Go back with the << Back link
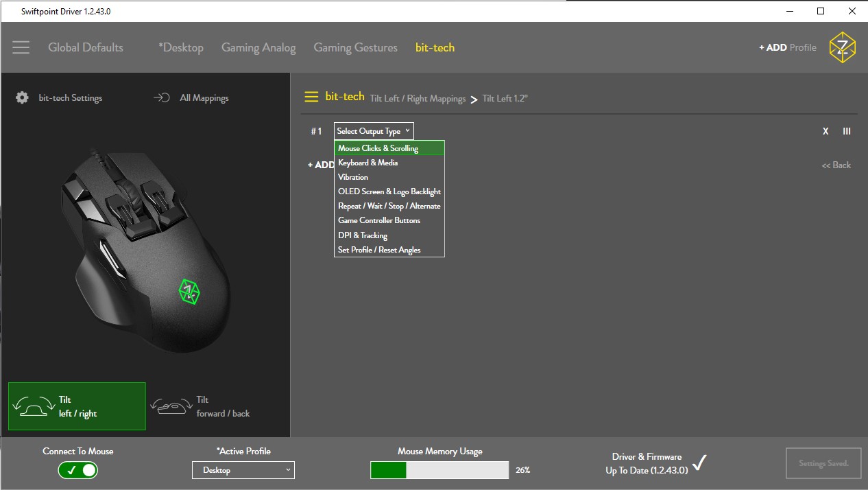 click(x=836, y=165)
